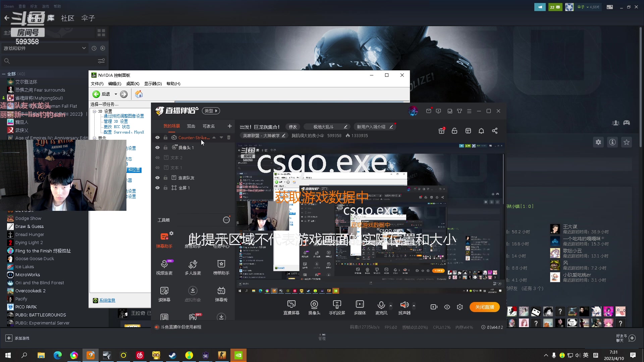This screenshot has width=644, height=362.
Task: Select Goose Goose Duck in Steam library
Action: pos(35,259)
